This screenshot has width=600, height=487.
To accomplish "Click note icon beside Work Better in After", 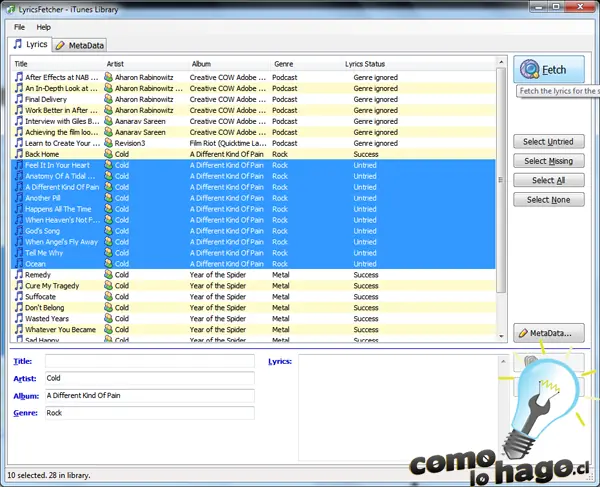I will pyautogui.click(x=19, y=110).
